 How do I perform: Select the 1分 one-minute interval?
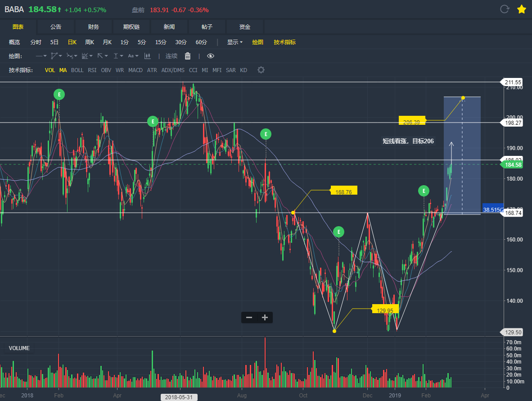(x=125, y=42)
